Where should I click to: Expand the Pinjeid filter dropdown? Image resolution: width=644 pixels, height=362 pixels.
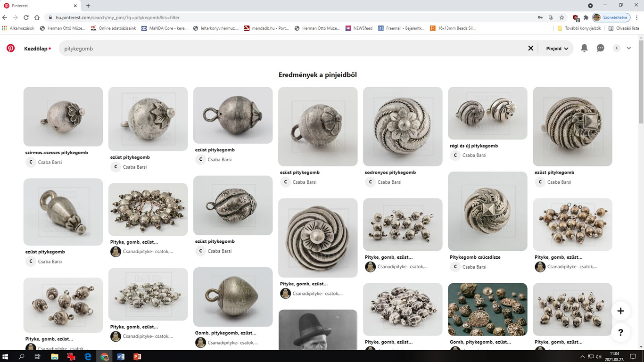pos(557,49)
